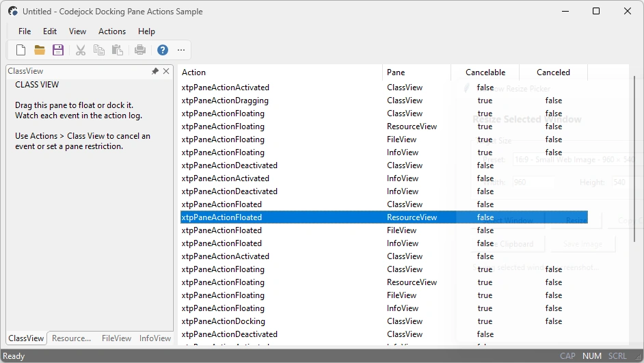Click the NUM indicator in status bar
The height and width of the screenshot is (363, 644).
pyautogui.click(x=592, y=356)
